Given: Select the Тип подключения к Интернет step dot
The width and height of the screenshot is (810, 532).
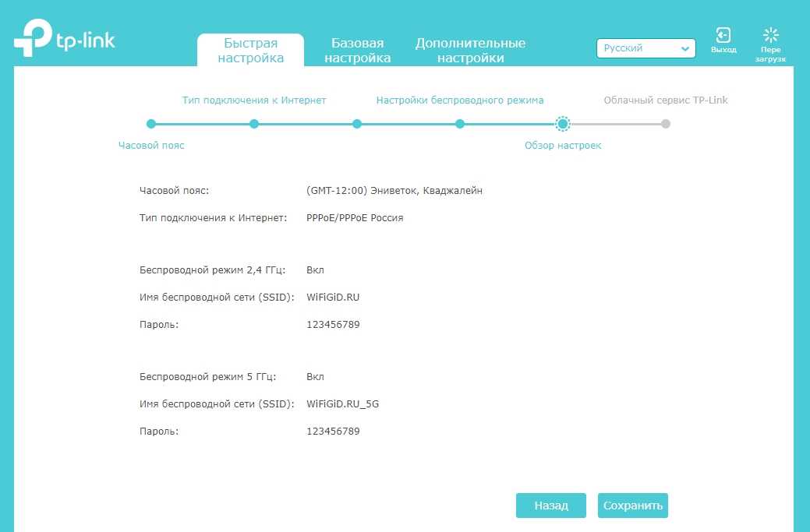Looking at the screenshot, I should [x=254, y=124].
